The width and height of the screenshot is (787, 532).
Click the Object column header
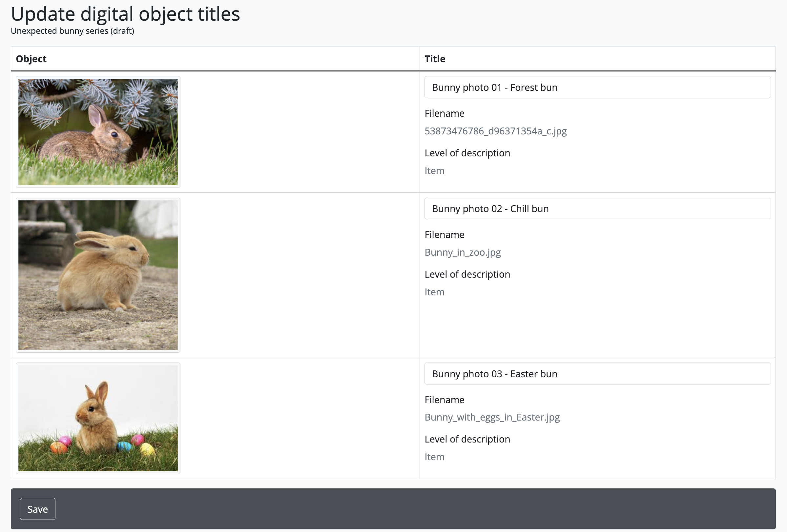tap(31, 59)
